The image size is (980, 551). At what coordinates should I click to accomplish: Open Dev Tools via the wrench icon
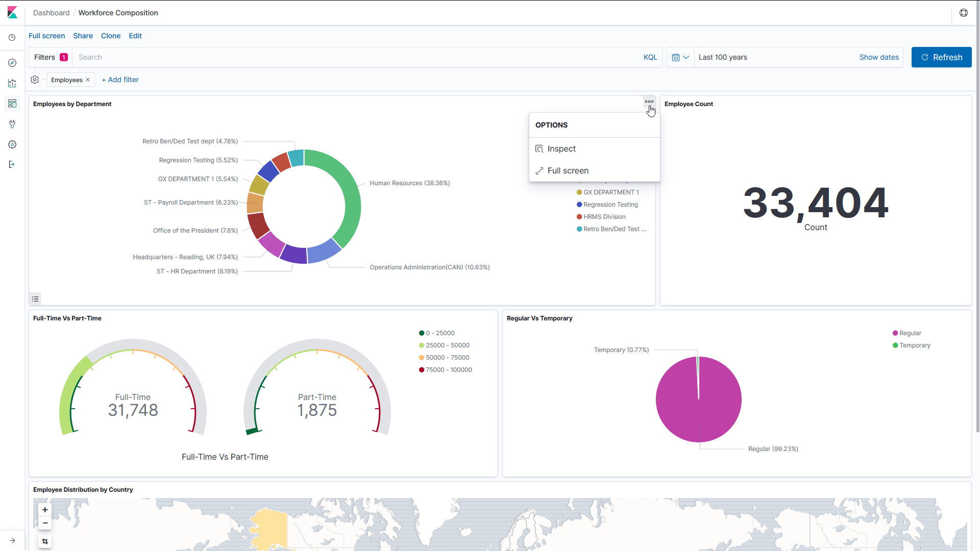click(x=12, y=124)
